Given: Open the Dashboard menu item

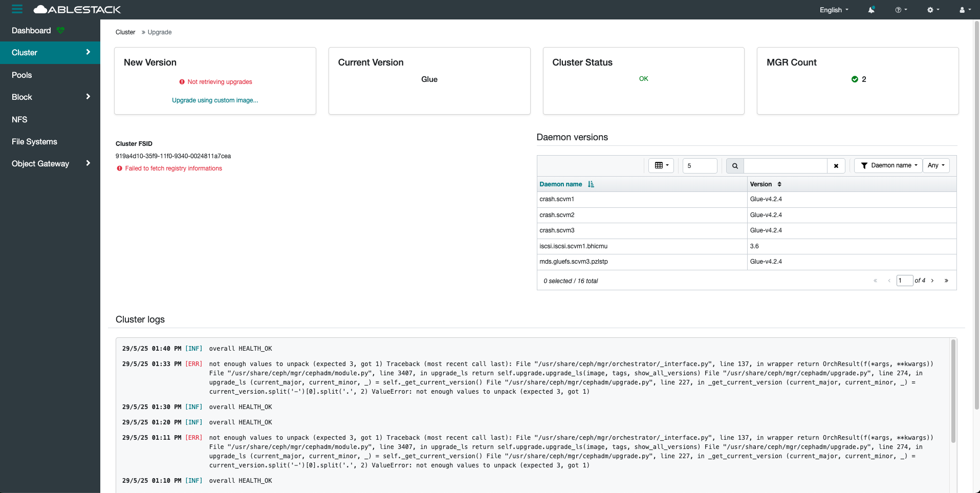Looking at the screenshot, I should click(x=31, y=31).
